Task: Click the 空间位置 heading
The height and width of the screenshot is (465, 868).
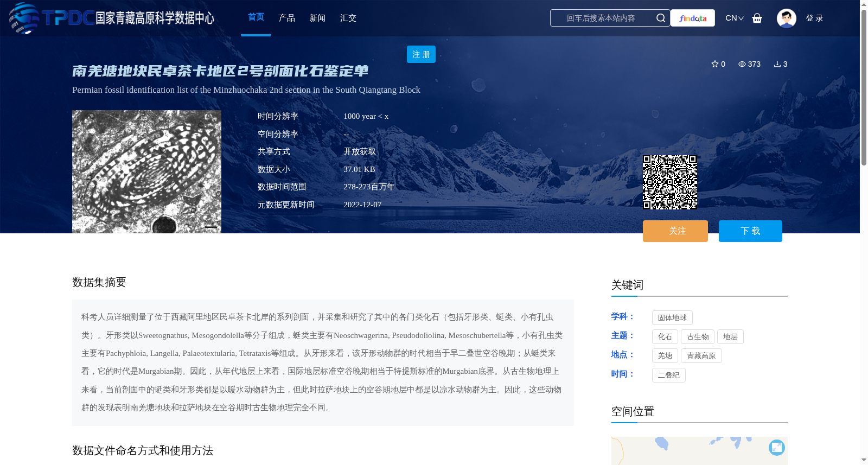Action: (x=633, y=411)
